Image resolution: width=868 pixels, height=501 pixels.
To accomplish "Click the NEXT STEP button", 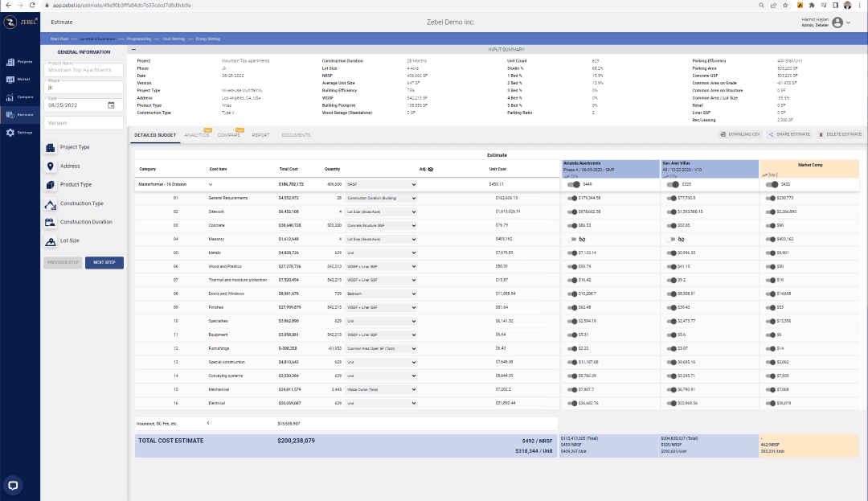I will [x=104, y=262].
